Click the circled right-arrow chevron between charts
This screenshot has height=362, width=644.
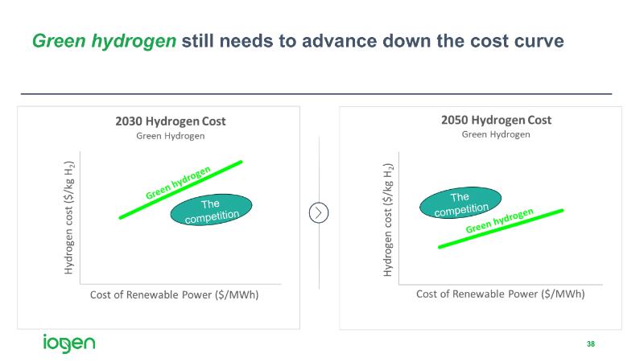[320, 212]
